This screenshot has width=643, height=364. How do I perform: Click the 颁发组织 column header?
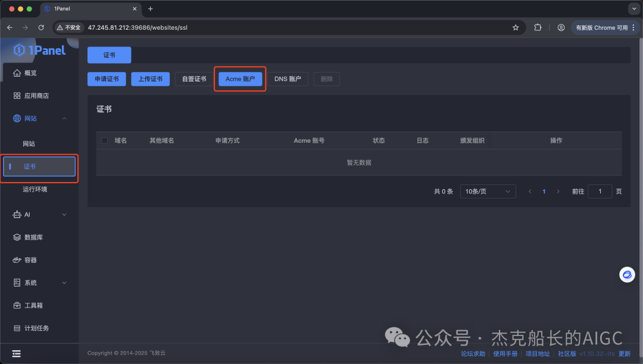[472, 140]
